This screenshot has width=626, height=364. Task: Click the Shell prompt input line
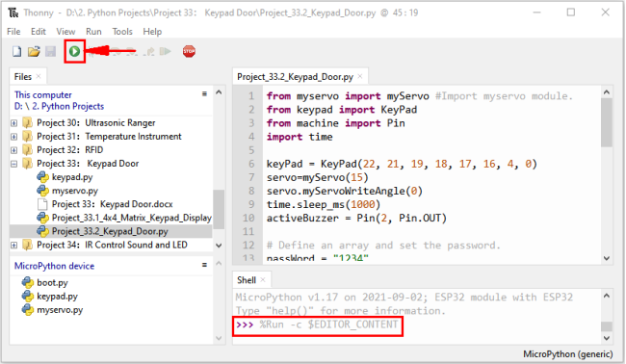[317, 325]
